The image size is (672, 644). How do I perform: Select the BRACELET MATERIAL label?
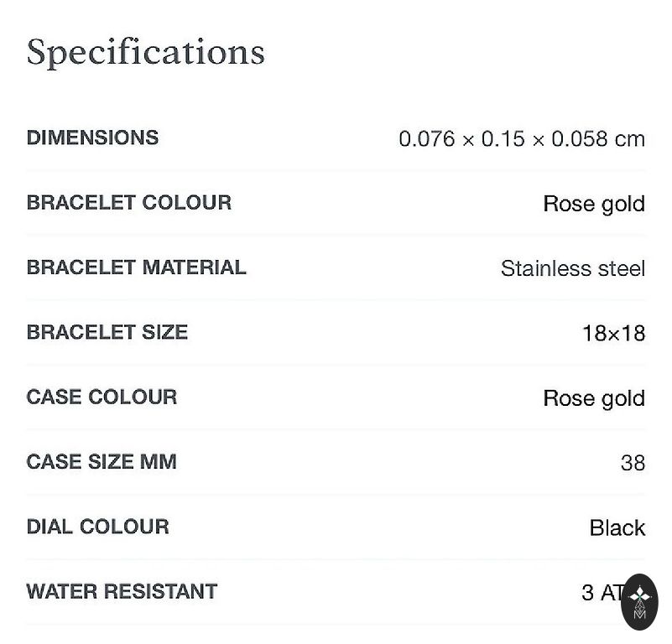click(137, 267)
